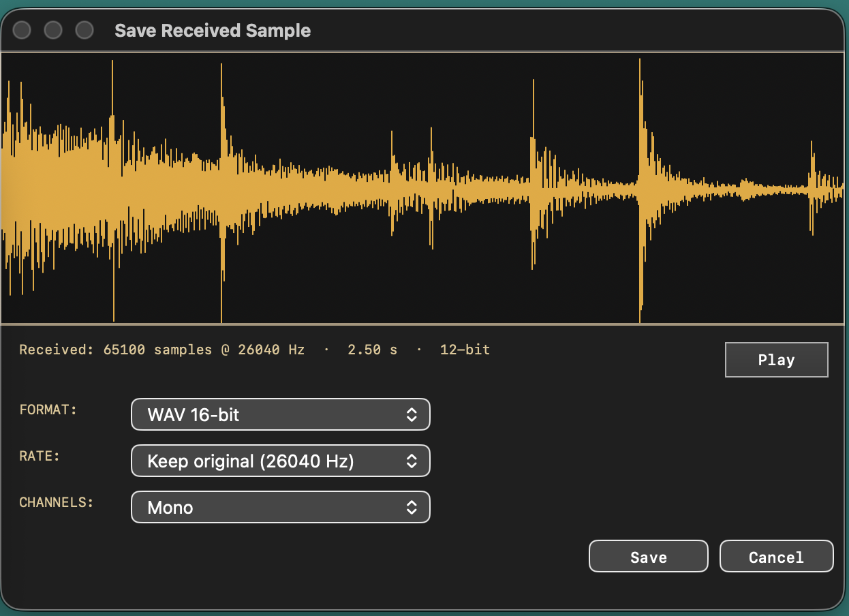The image size is (849, 616).
Task: Click the Cancel button
Action: (x=776, y=557)
